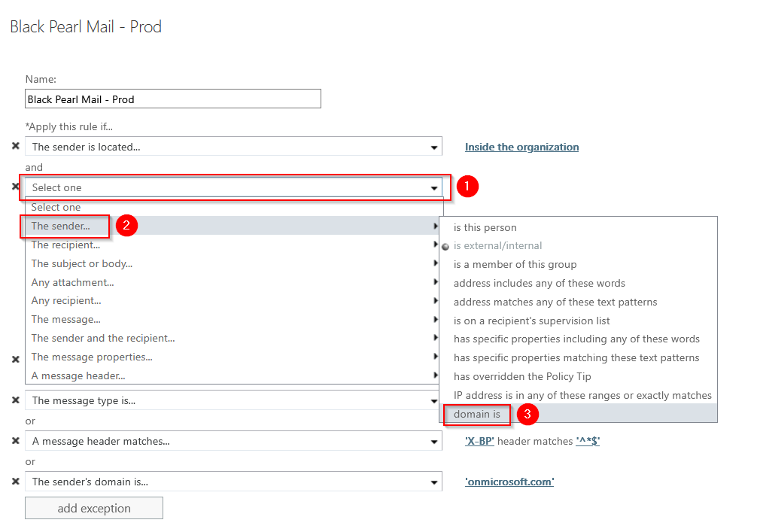Delete the 'Select one' condition row

click(x=16, y=187)
